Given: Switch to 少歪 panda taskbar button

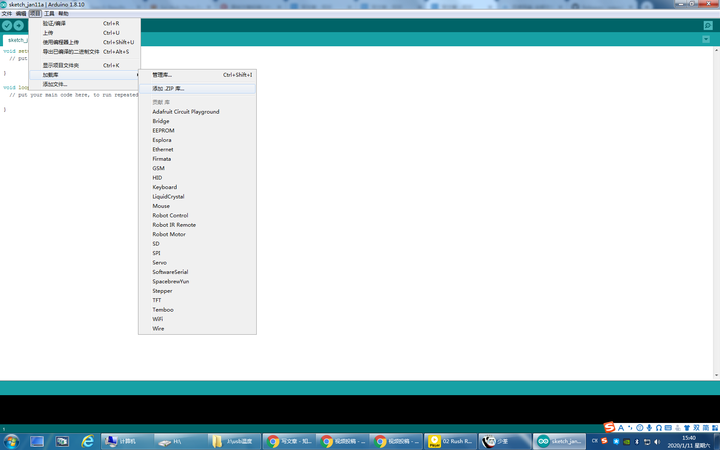Looking at the screenshot, I should coord(505,441).
